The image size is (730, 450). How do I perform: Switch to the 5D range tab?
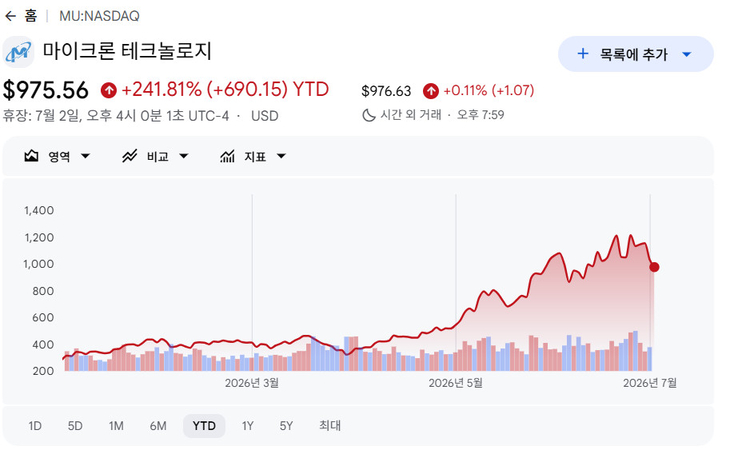coord(75,426)
